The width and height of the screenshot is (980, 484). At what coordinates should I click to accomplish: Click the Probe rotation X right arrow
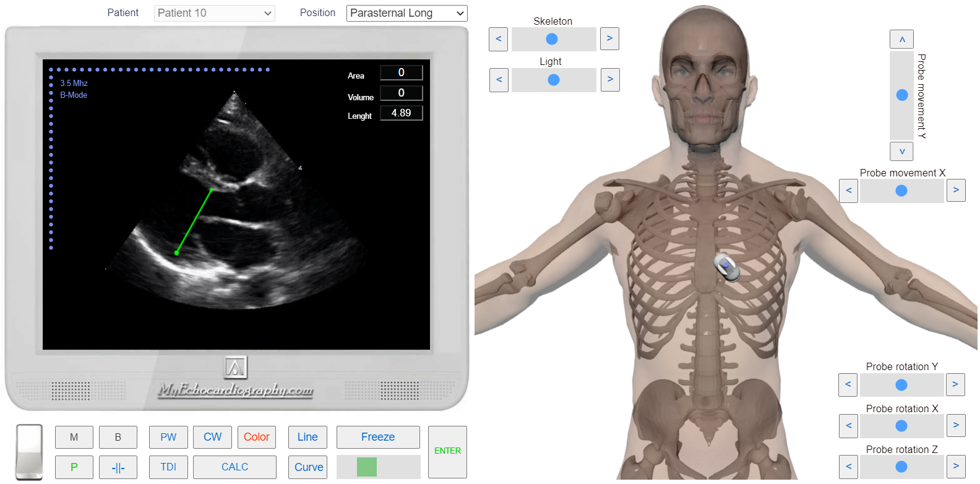pyautogui.click(x=956, y=426)
